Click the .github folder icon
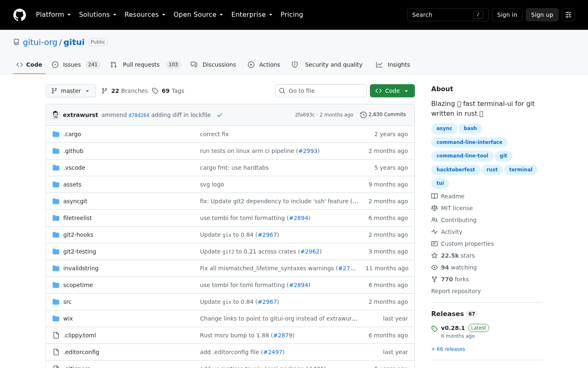This screenshot has width=588, height=368. (x=56, y=151)
